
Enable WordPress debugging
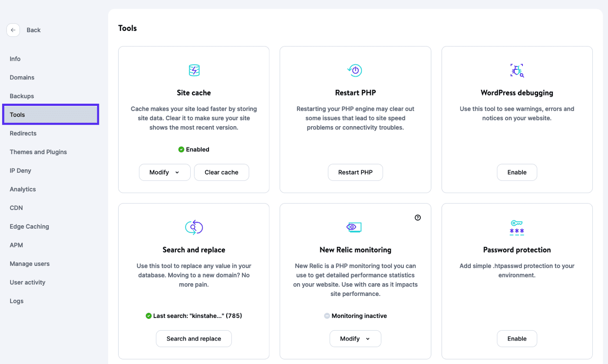517,172
